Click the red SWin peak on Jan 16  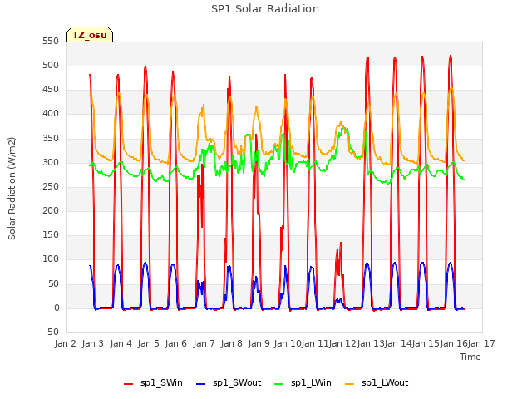pos(451,57)
